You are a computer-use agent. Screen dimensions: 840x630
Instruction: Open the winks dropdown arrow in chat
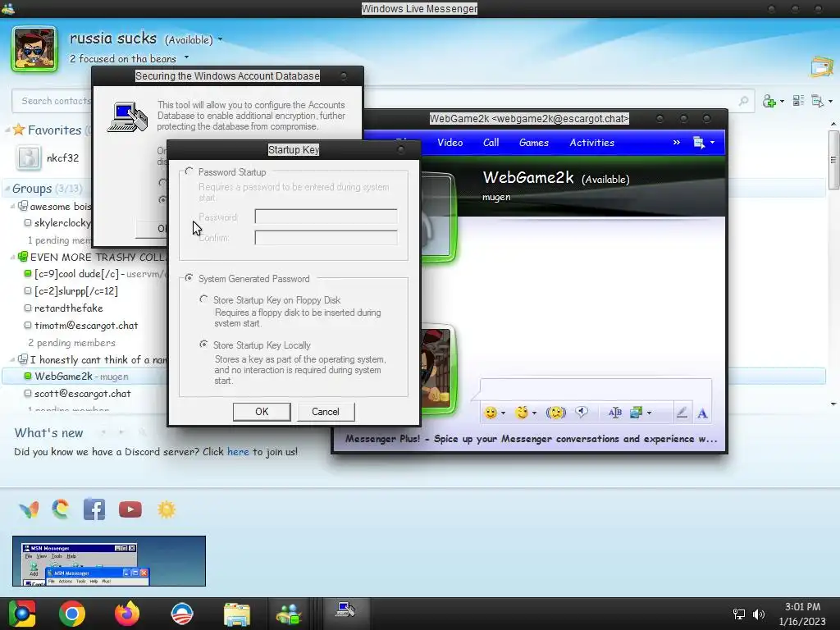[x=534, y=413]
